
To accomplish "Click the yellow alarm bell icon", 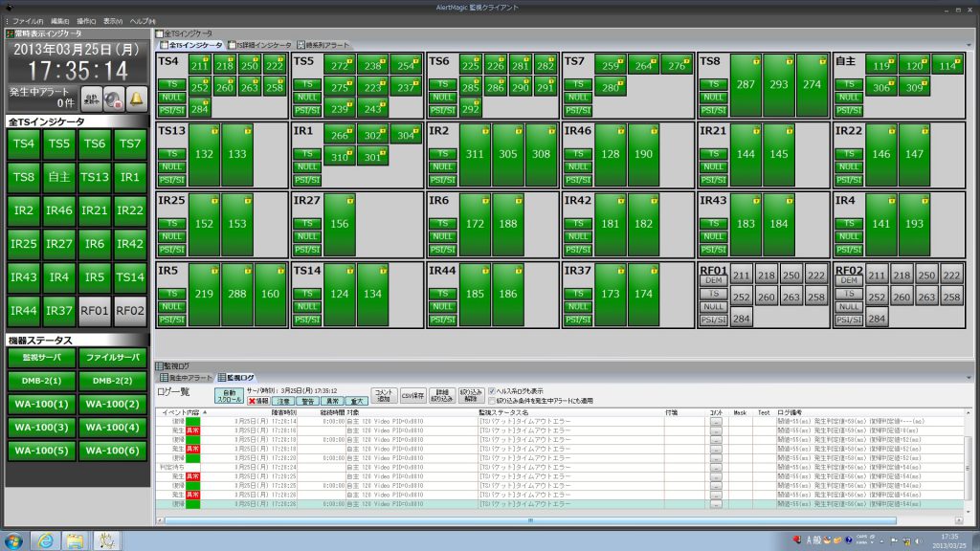I will click(x=136, y=99).
